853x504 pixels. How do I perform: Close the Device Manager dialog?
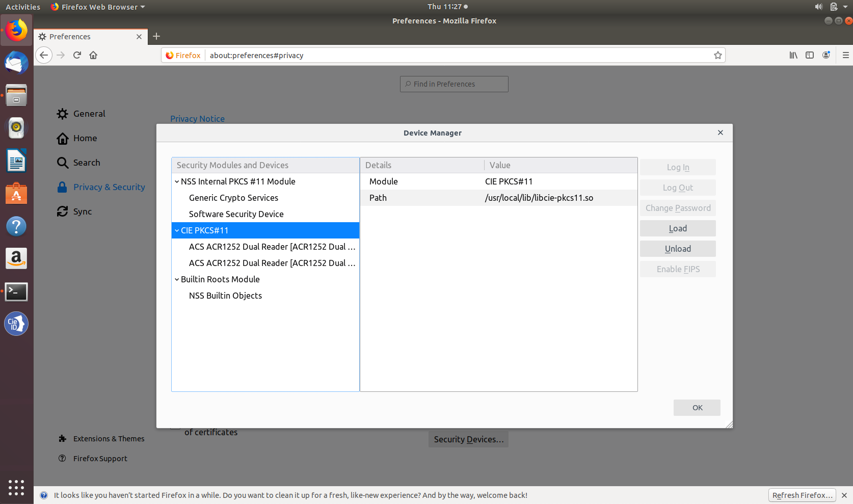[x=721, y=132]
